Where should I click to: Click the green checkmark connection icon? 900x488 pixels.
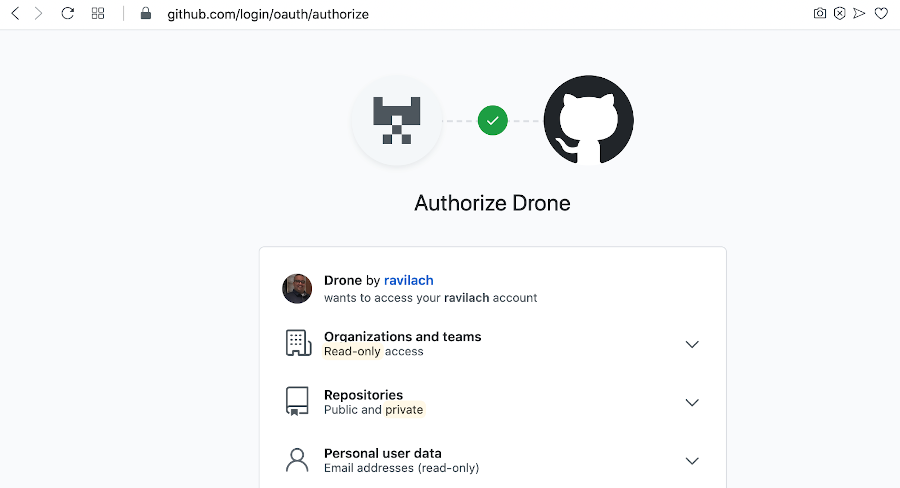(492, 121)
